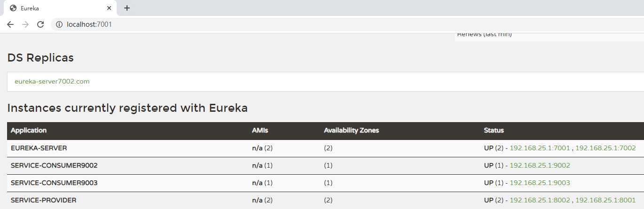644x209 pixels.
Task: Open 192.168.25.1:7002 instance link
Action: (605, 148)
